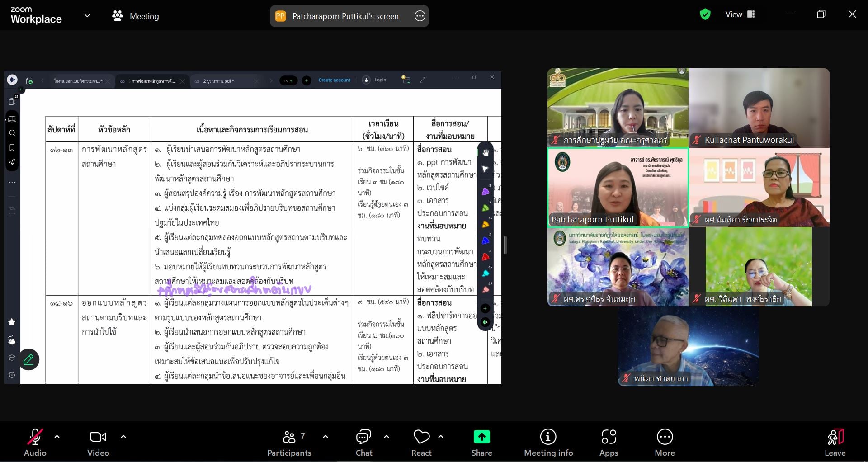Toggle the Video camera on
This screenshot has width=868, height=462.
pyautogui.click(x=98, y=443)
